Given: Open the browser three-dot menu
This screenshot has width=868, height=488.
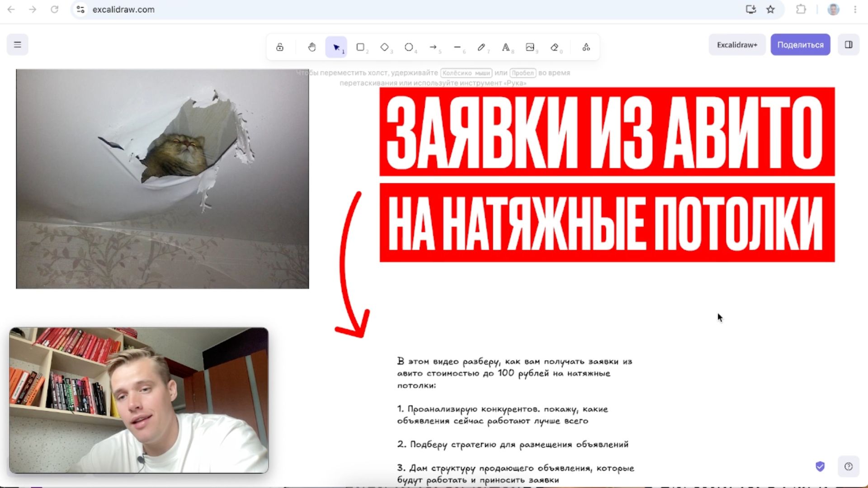Looking at the screenshot, I should click(x=855, y=9).
